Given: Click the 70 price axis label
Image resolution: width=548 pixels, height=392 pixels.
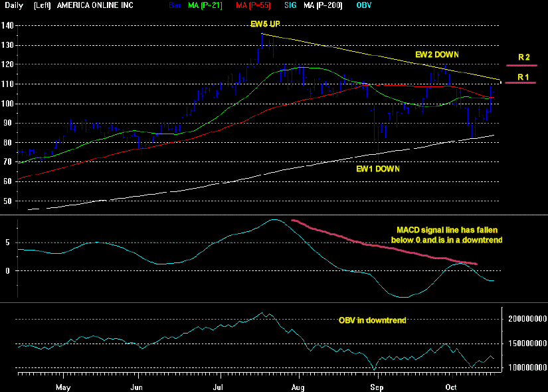Looking at the screenshot, I should click(x=7, y=162).
